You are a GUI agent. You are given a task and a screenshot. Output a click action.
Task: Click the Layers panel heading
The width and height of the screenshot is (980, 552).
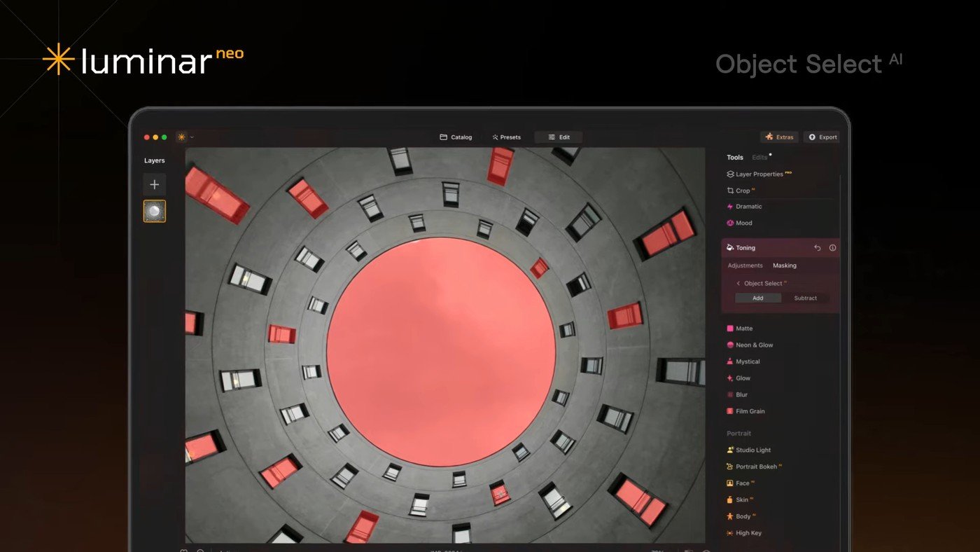[155, 160]
